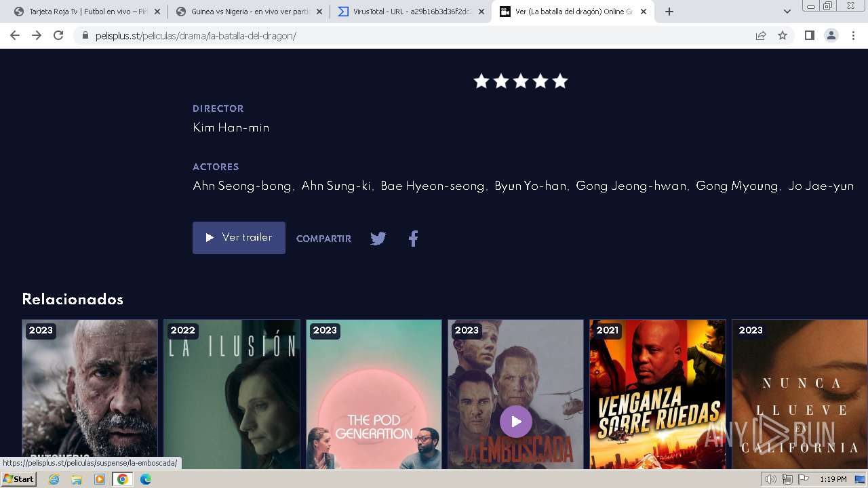Open the Chrome profile menu
Image resolution: width=868 pixels, height=488 pixels.
coord(831,35)
